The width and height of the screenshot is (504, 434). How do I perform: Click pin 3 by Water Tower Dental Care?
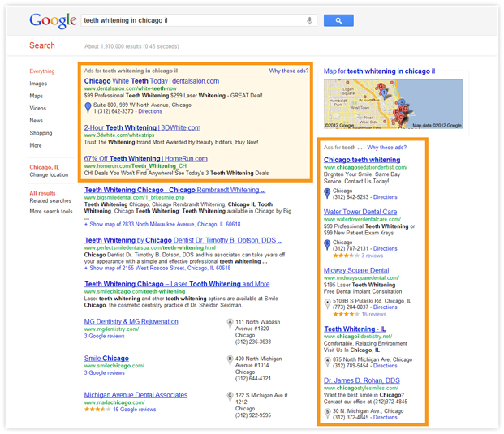click(327, 245)
